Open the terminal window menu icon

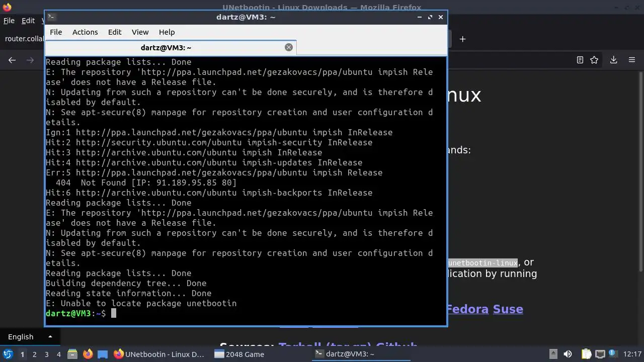click(x=51, y=17)
